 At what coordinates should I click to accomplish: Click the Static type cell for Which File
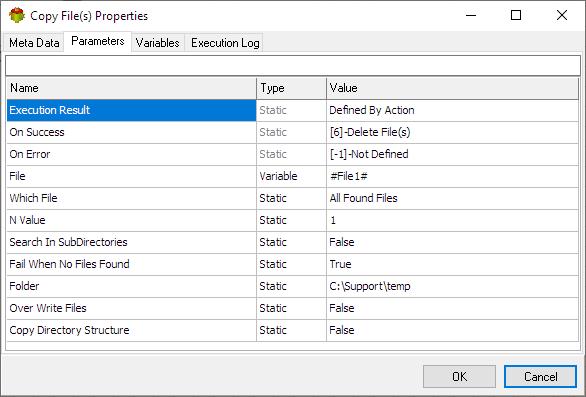292,198
